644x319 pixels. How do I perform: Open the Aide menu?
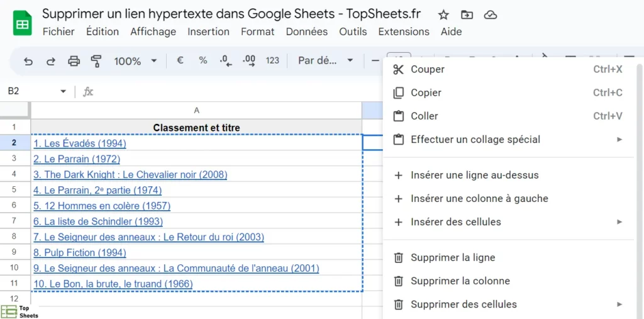point(451,31)
